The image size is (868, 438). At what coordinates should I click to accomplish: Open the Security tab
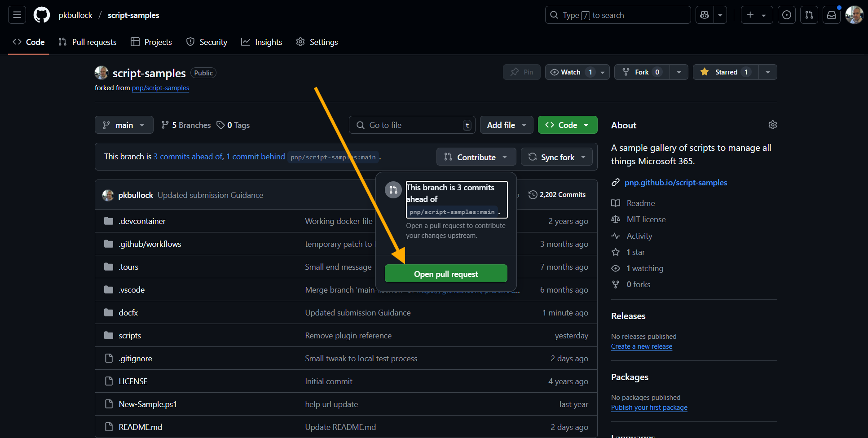[207, 42]
